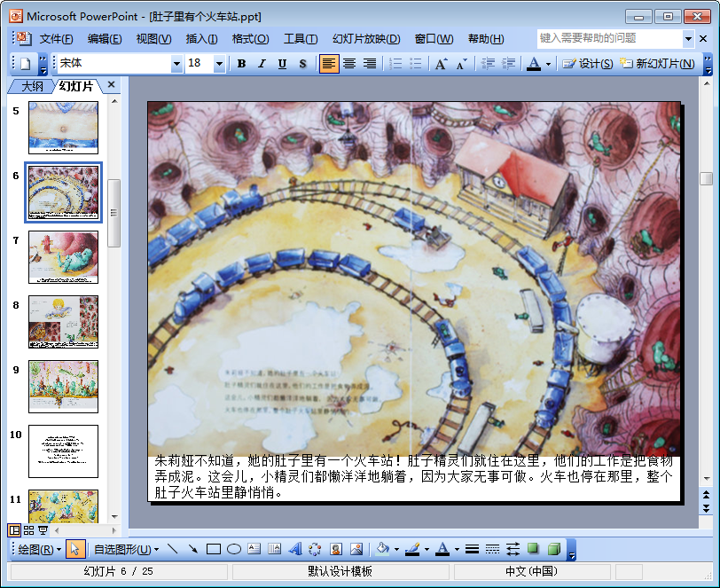Click the help question input box
This screenshot has width=720, height=588.
coord(610,39)
